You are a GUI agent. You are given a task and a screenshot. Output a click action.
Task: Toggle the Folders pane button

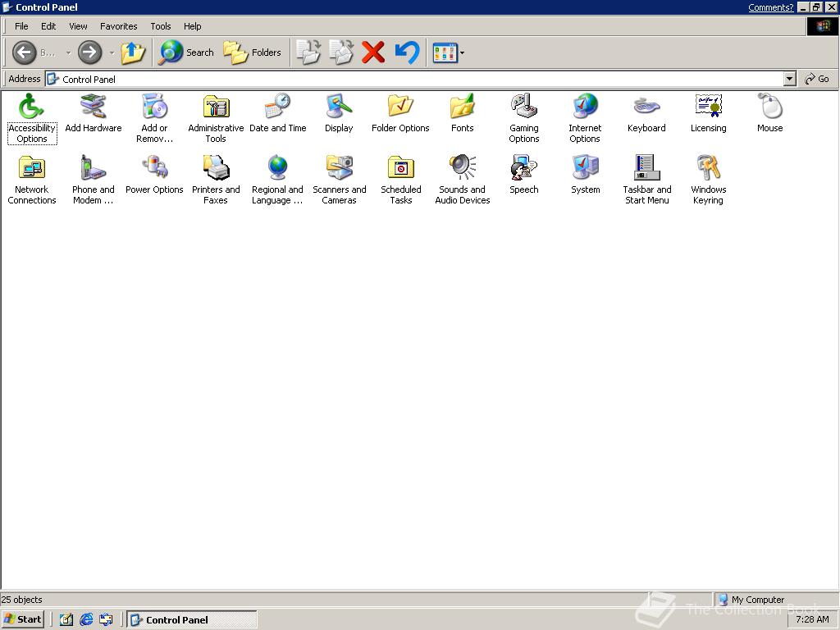(x=253, y=52)
